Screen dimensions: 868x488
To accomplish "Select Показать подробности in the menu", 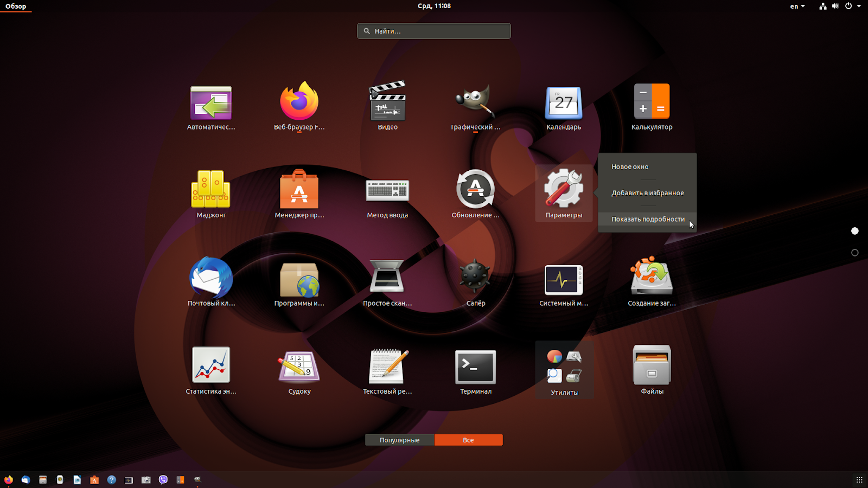I will (648, 219).
